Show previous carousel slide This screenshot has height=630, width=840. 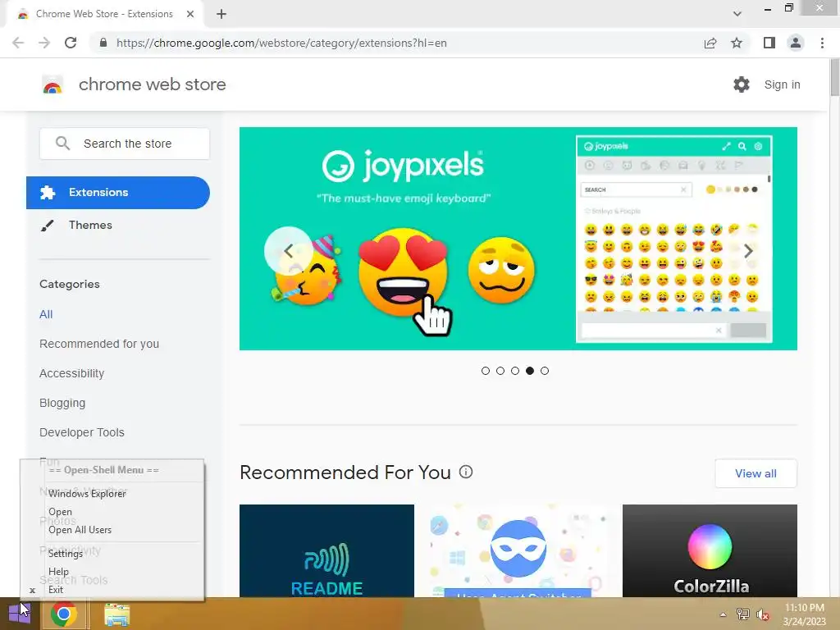tap(288, 251)
